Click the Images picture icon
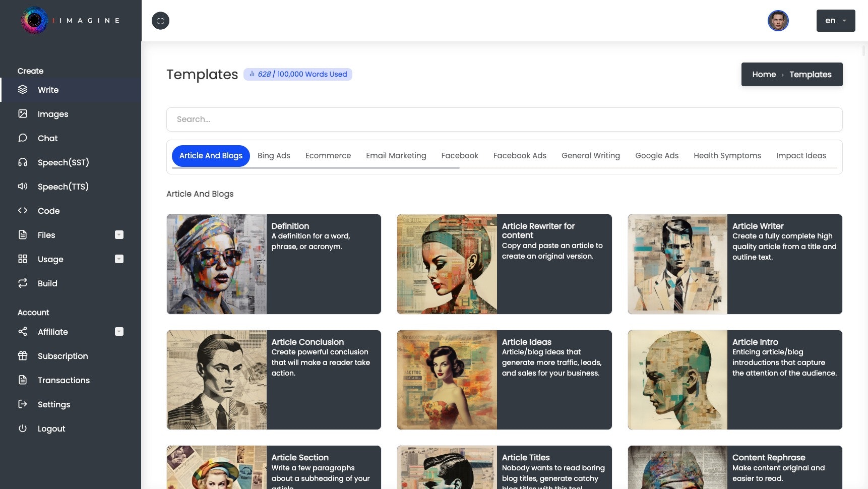The height and width of the screenshot is (489, 868). [23, 114]
